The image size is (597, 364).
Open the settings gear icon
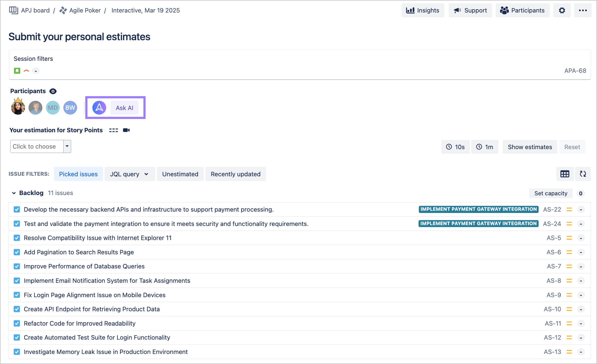point(562,10)
